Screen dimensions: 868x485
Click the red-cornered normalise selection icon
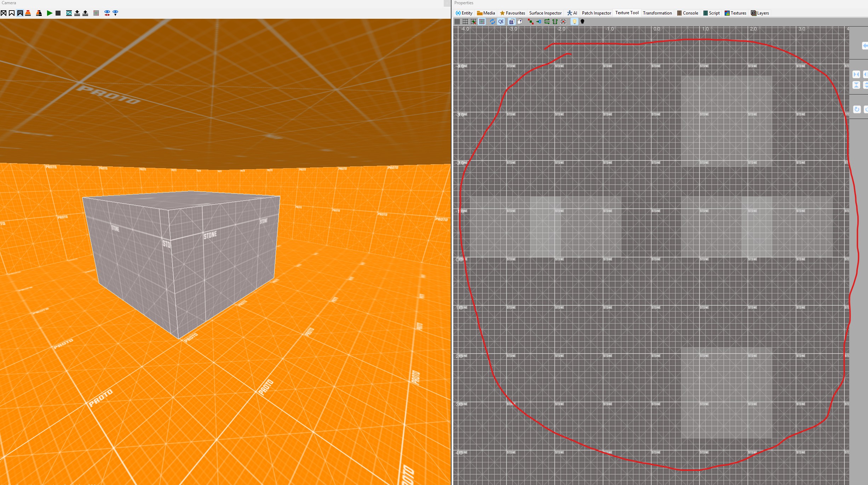[563, 22]
